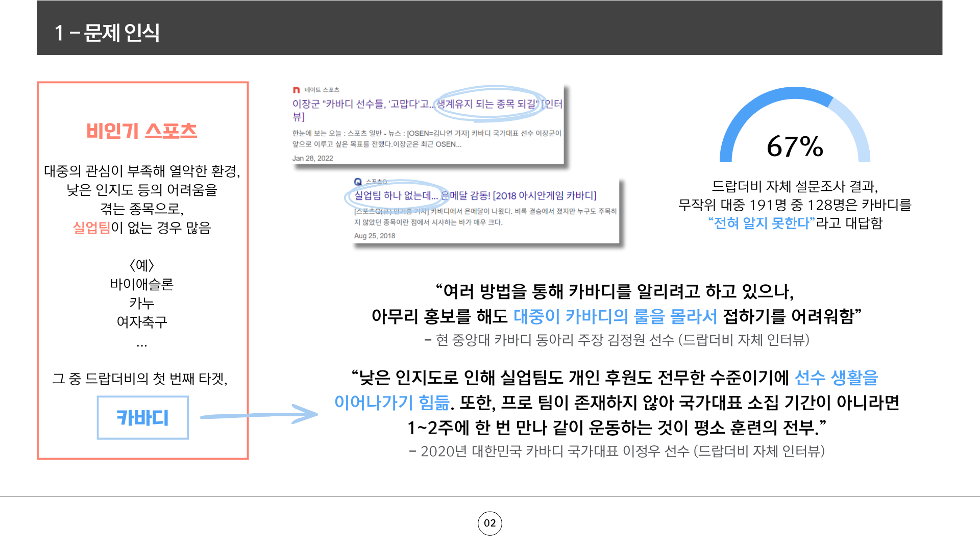This screenshot has width=980, height=551.
Task: Click the blue '전혀 알지 못한다' survey text
Action: pos(761,223)
